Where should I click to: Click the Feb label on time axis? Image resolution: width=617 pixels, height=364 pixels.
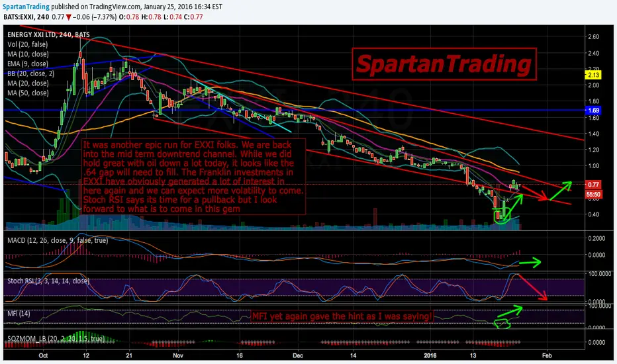pyautogui.click(x=547, y=355)
